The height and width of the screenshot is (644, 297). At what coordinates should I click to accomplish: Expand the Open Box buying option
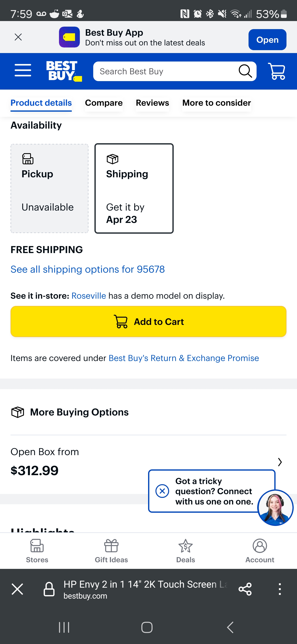click(280, 462)
